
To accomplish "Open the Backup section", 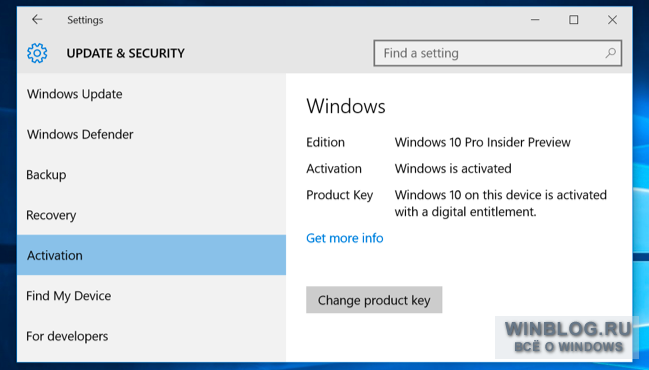I will tap(151, 175).
